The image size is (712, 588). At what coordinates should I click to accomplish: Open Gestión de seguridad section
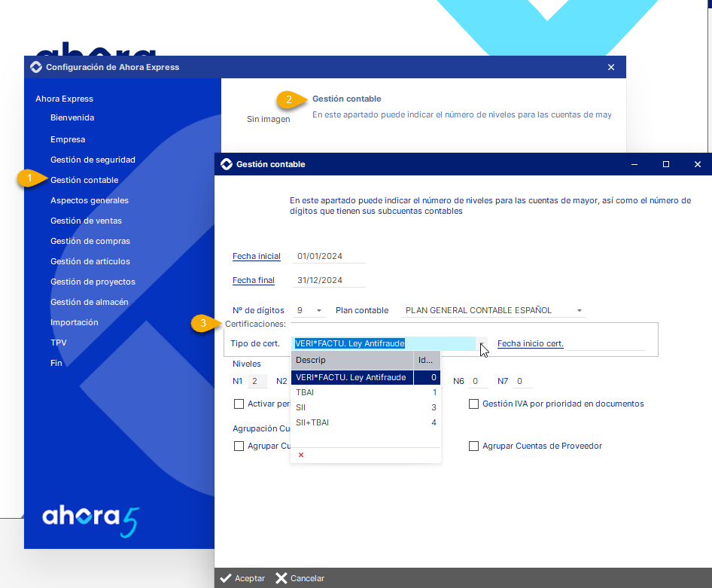click(93, 160)
